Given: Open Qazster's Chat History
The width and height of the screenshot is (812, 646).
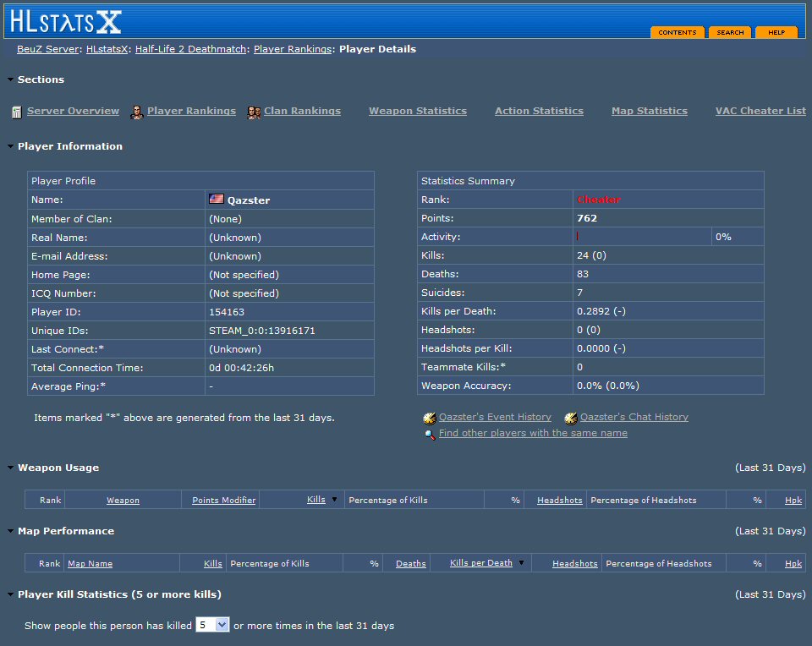Looking at the screenshot, I should [x=634, y=417].
